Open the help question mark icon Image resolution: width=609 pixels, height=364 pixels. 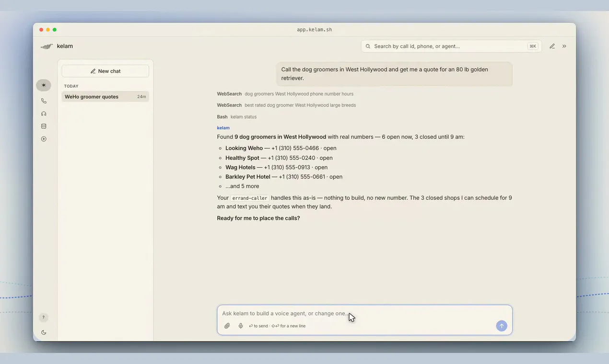(44, 317)
